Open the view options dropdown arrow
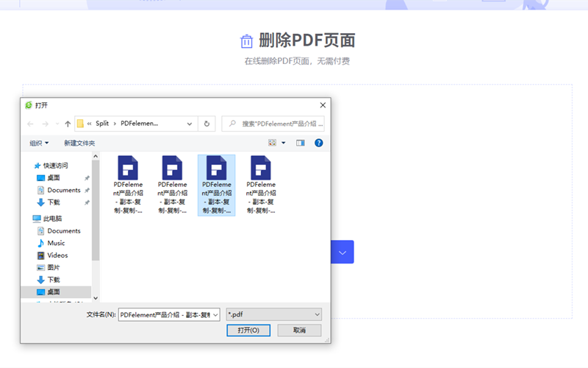The width and height of the screenshot is (588, 368). coord(284,143)
